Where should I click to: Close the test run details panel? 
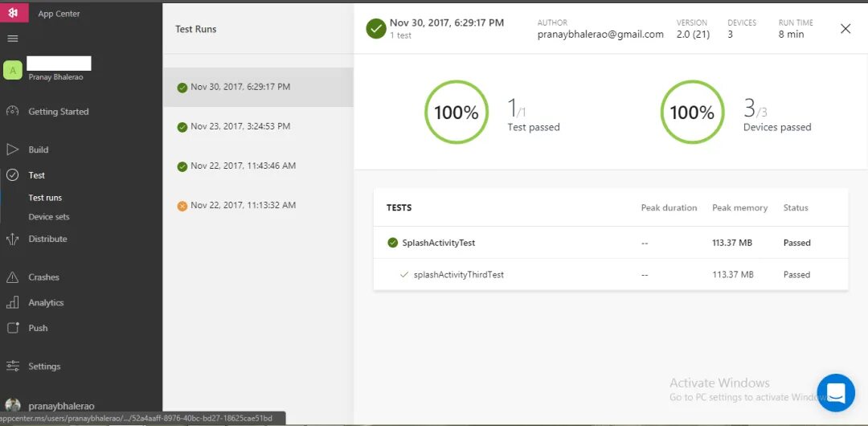tap(845, 29)
